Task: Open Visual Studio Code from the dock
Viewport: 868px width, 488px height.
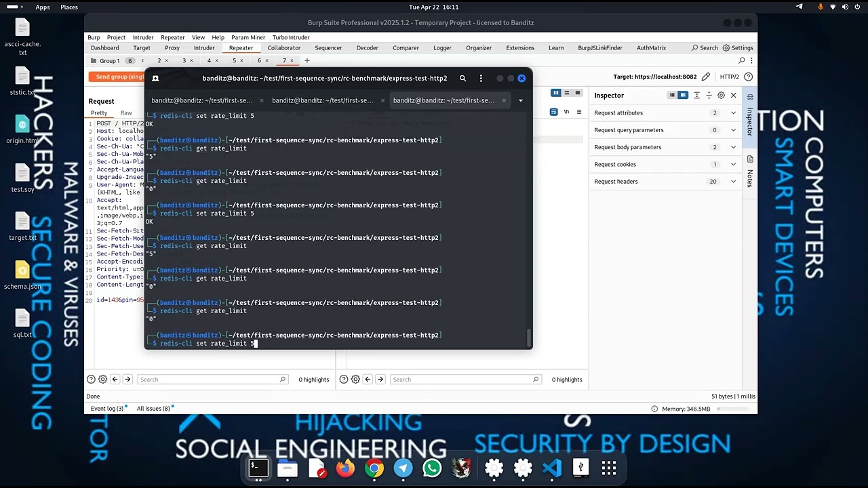Action: pyautogui.click(x=552, y=468)
